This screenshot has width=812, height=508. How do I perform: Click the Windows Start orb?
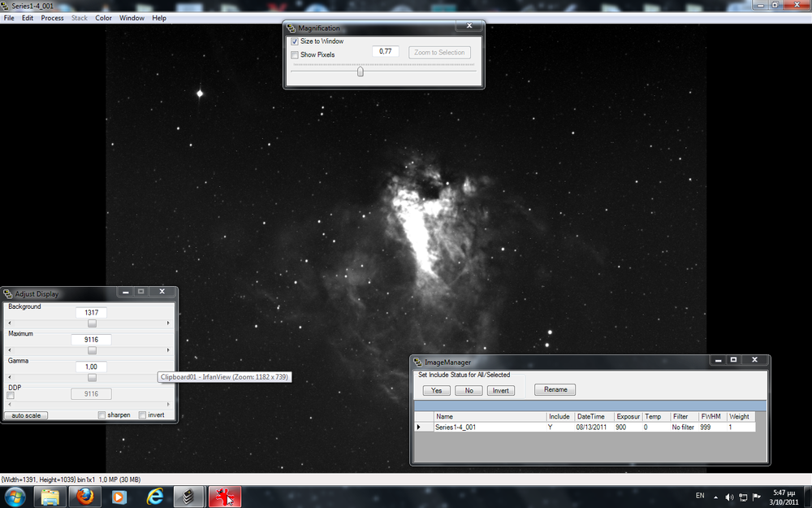coord(15,495)
